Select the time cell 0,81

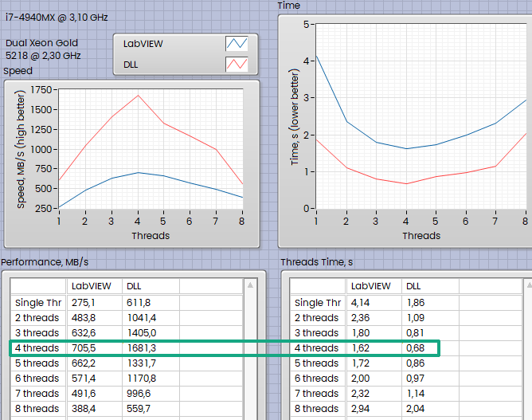point(430,333)
